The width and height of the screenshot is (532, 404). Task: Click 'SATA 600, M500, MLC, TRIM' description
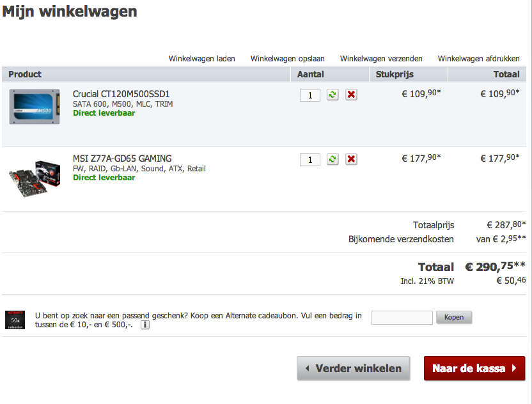tap(123, 104)
